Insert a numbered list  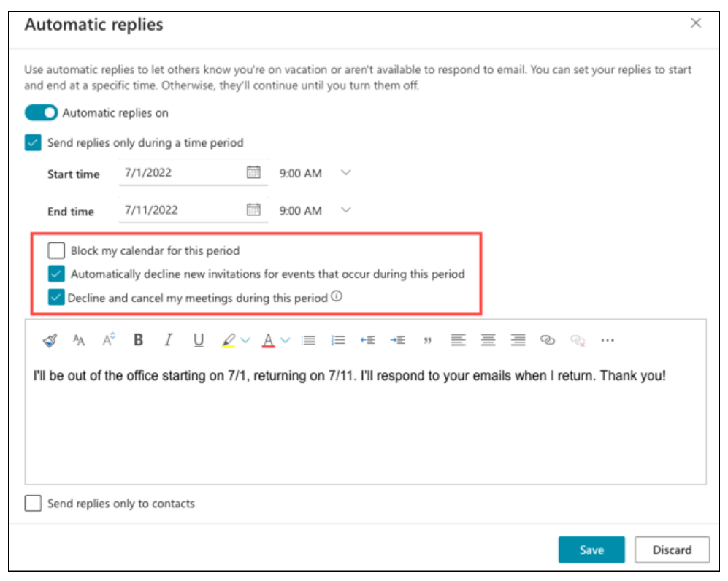(338, 341)
